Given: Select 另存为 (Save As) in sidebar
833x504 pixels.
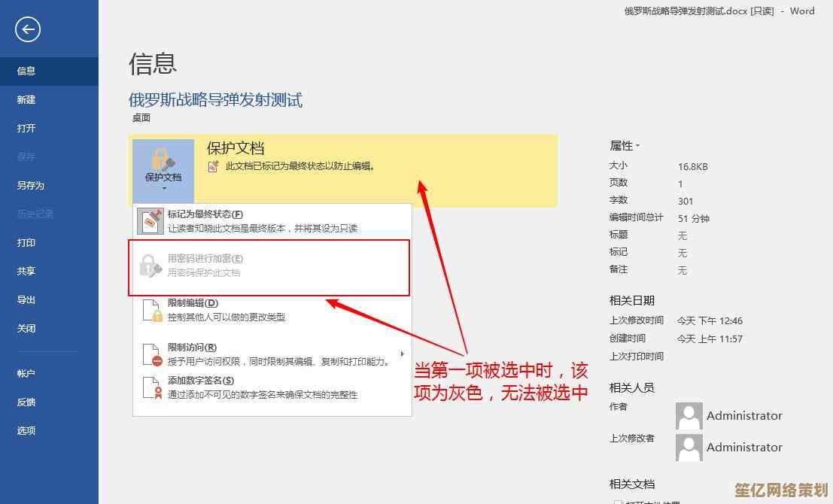Looking at the screenshot, I should tap(31, 185).
